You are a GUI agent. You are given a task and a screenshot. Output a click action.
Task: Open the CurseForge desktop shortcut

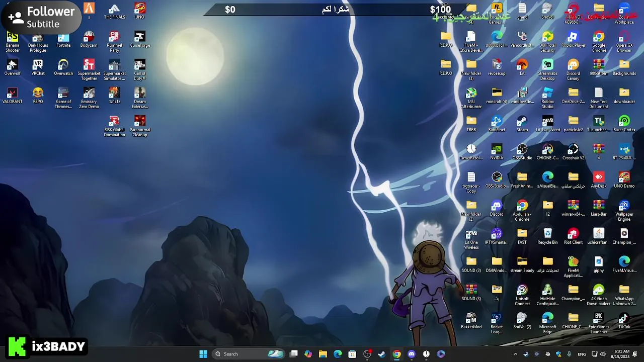[140, 40]
